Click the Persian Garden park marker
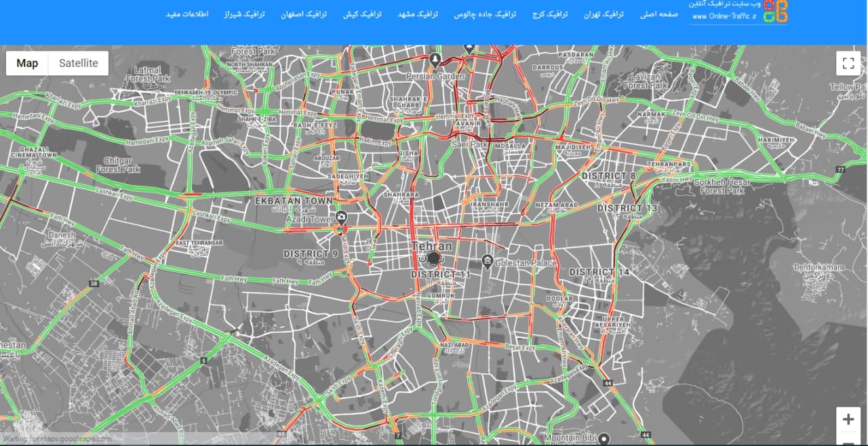The width and height of the screenshot is (868, 446). 435,60
